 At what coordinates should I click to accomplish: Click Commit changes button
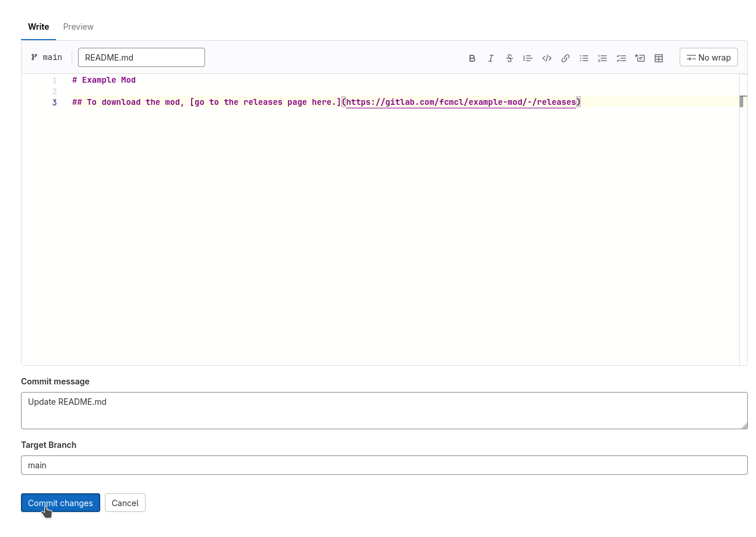61,503
